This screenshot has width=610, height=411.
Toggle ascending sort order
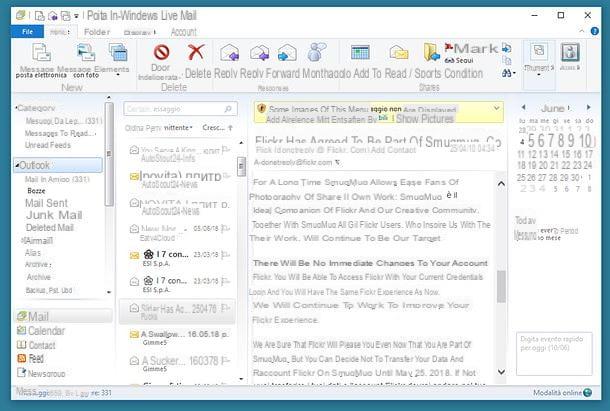[217, 128]
